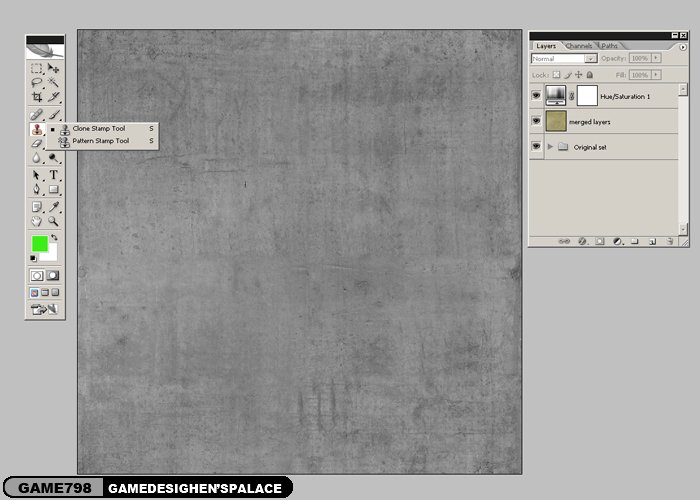Select the Rectangular Marquee tool

[x=37, y=68]
